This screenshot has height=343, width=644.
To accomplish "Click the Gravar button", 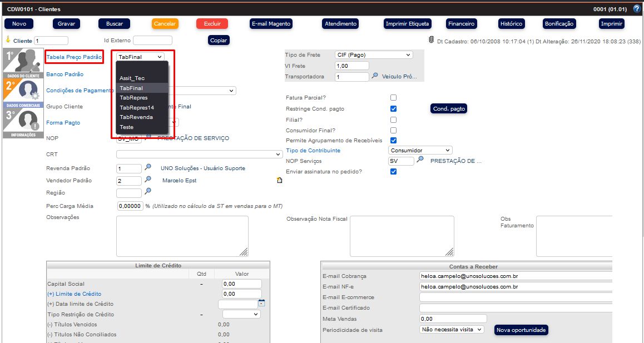I will coord(66,24).
